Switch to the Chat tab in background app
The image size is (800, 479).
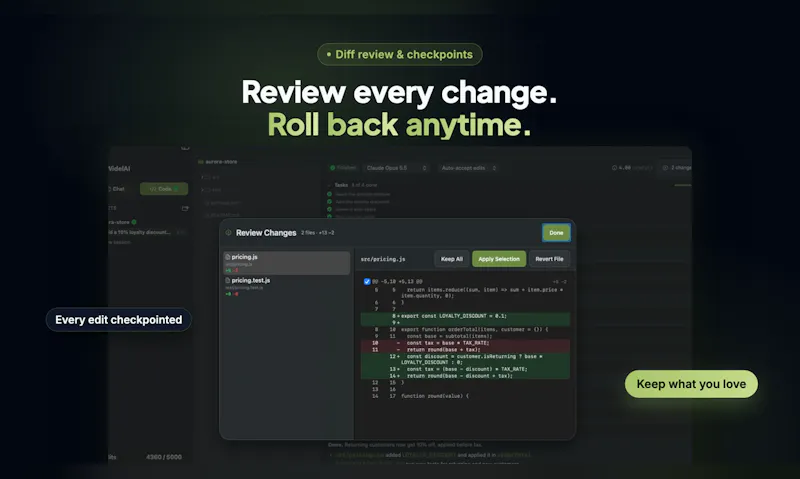point(117,189)
